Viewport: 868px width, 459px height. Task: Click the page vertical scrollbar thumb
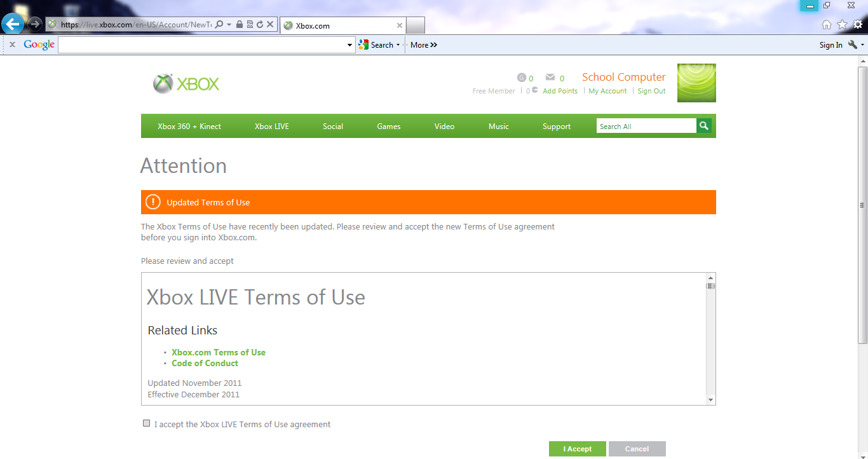point(862,205)
